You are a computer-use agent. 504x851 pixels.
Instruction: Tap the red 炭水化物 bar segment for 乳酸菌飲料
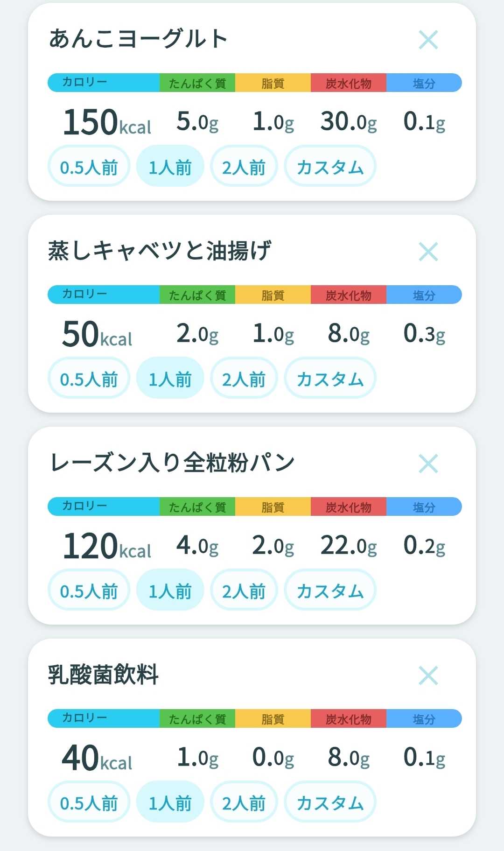click(x=349, y=718)
